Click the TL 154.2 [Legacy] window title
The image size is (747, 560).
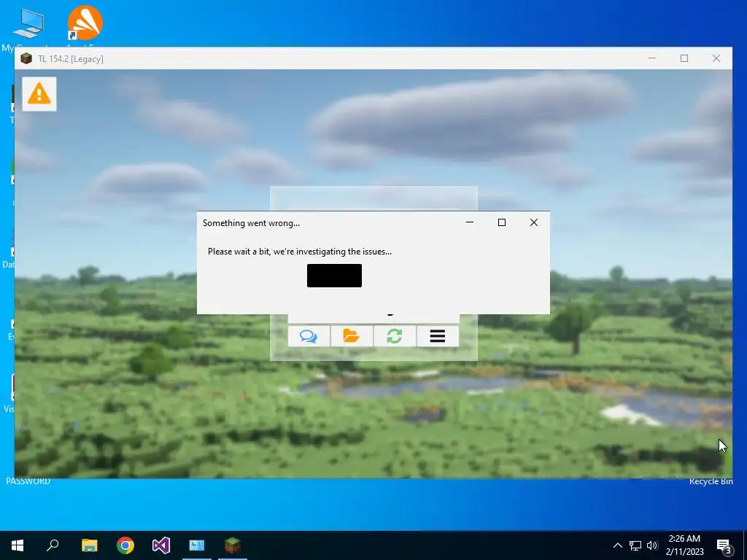click(71, 59)
